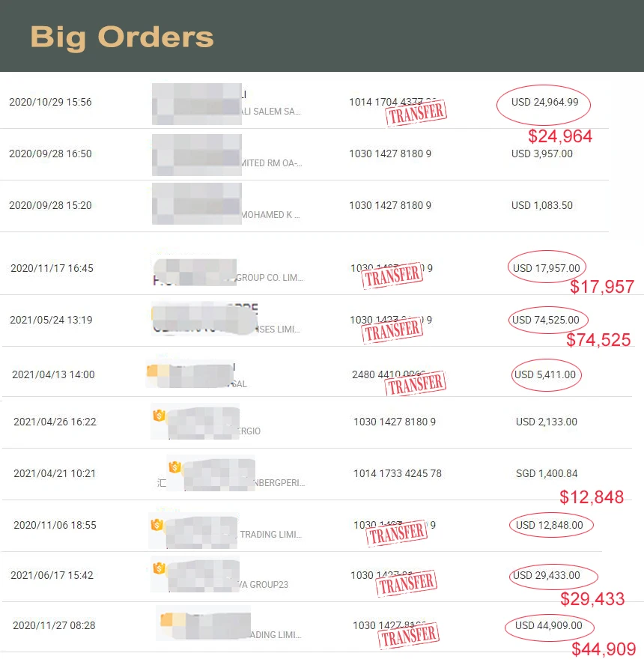Screen dimensions: 644x671
Task: Select the SGD 1,400.84 amount
Action: coord(546,473)
